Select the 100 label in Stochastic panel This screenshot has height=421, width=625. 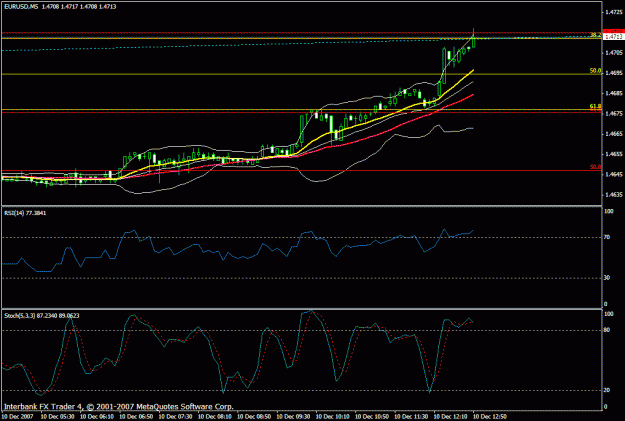(x=609, y=314)
